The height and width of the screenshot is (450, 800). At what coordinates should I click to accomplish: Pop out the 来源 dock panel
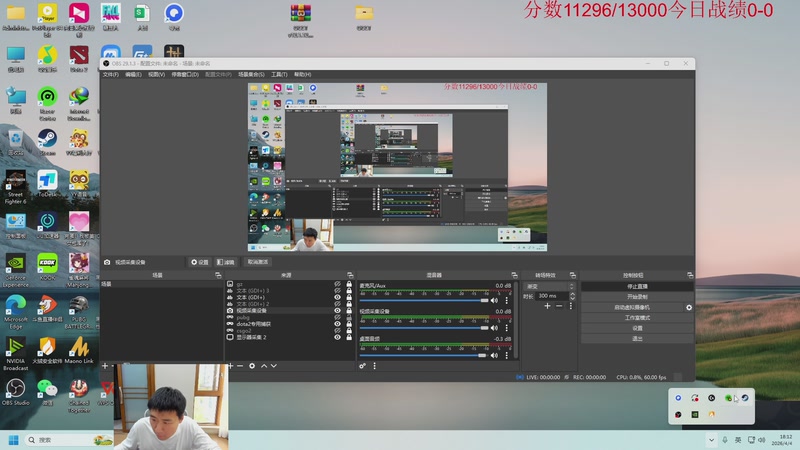[350, 275]
